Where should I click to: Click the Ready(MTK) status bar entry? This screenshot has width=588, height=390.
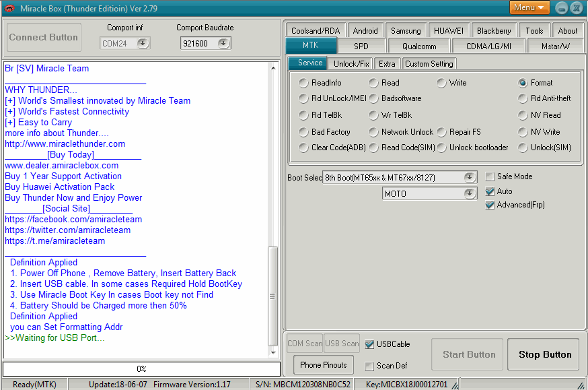pos(34,385)
